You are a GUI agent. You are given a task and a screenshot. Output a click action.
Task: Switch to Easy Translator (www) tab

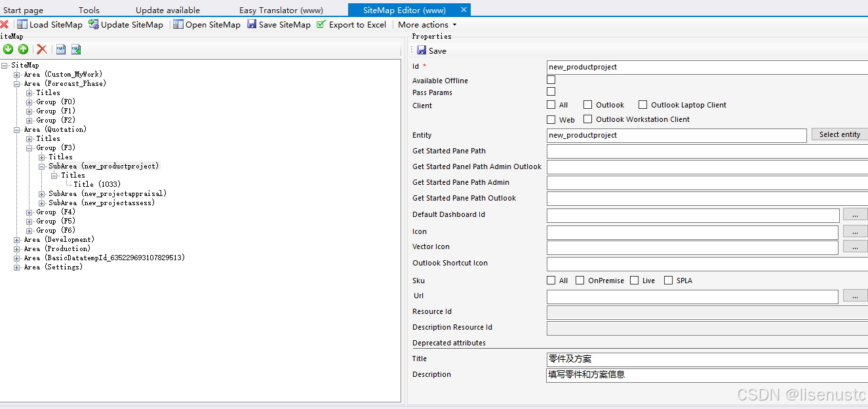click(281, 10)
